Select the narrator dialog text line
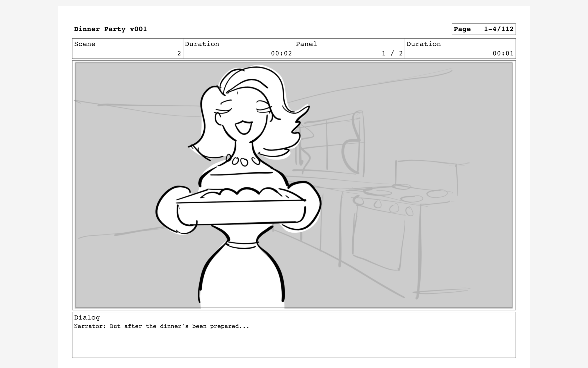 [161, 326]
